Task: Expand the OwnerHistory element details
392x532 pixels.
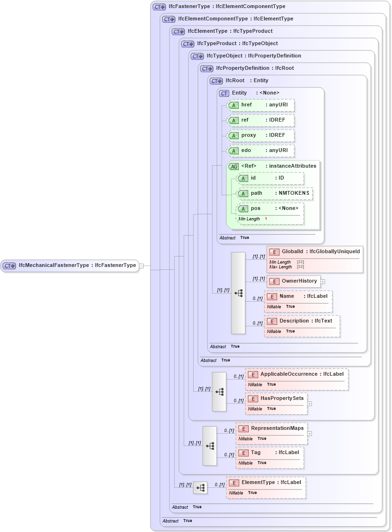Action: pos(322,281)
